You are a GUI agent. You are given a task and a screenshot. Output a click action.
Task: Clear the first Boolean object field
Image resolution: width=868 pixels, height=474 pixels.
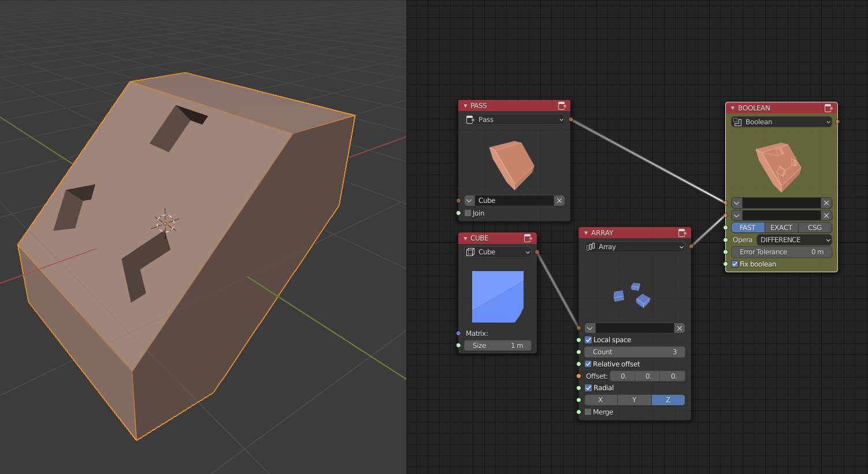click(826, 203)
